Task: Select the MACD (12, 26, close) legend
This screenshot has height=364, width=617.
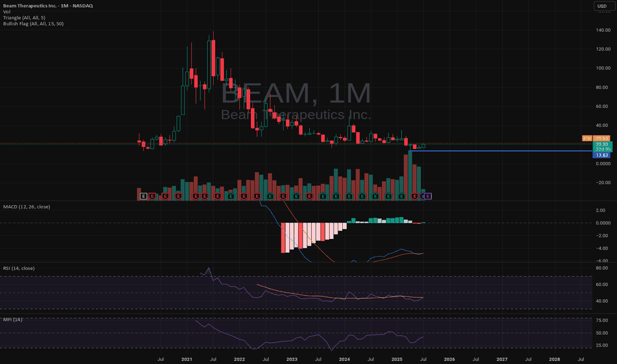Action: point(26,206)
